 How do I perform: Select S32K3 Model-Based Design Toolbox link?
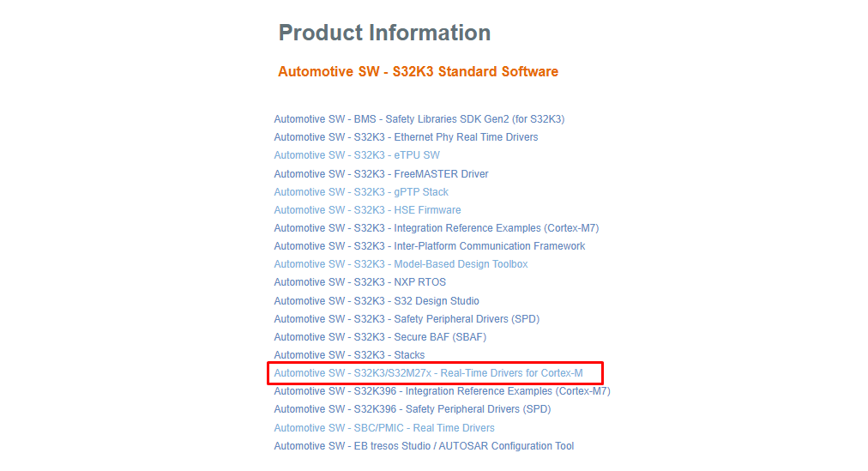(x=401, y=264)
